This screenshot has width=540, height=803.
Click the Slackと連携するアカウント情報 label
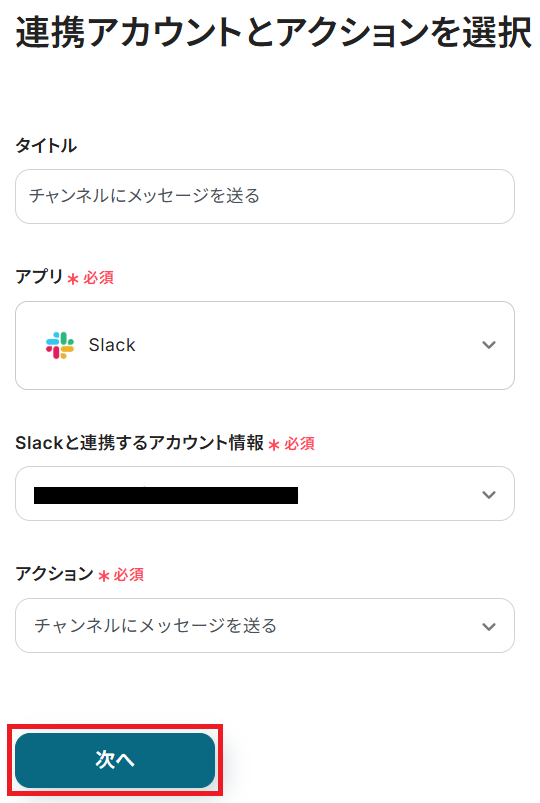pos(140,442)
